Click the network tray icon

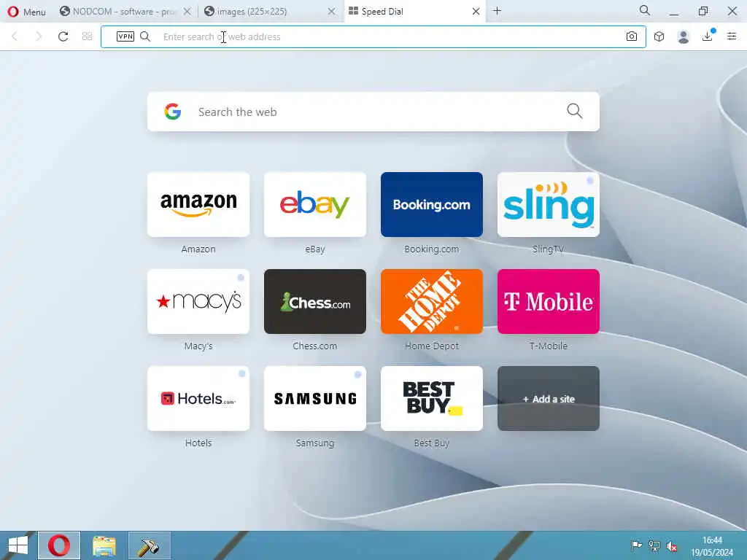654,546
